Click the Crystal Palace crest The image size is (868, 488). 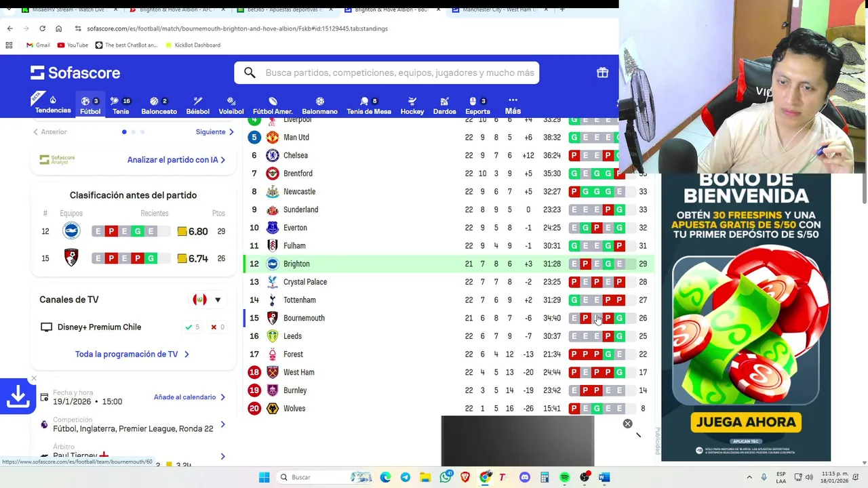(x=273, y=282)
